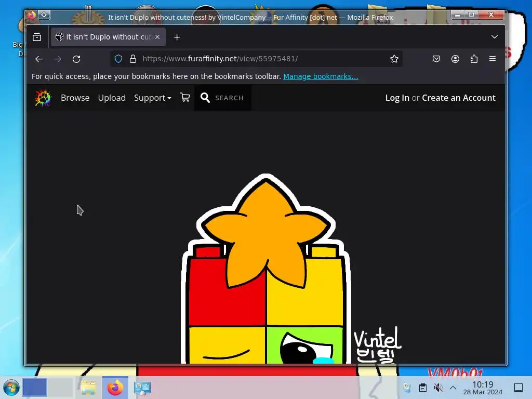Open the Upload page
The height and width of the screenshot is (399, 532).
tap(112, 98)
